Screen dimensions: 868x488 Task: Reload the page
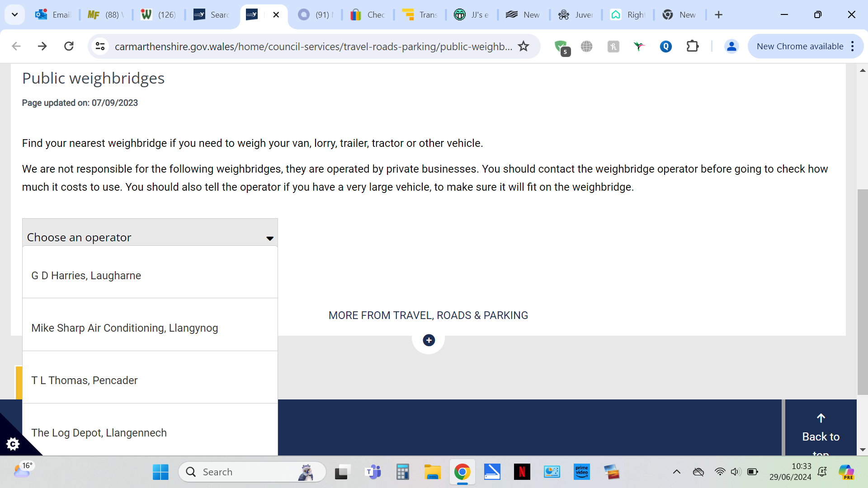click(x=69, y=46)
